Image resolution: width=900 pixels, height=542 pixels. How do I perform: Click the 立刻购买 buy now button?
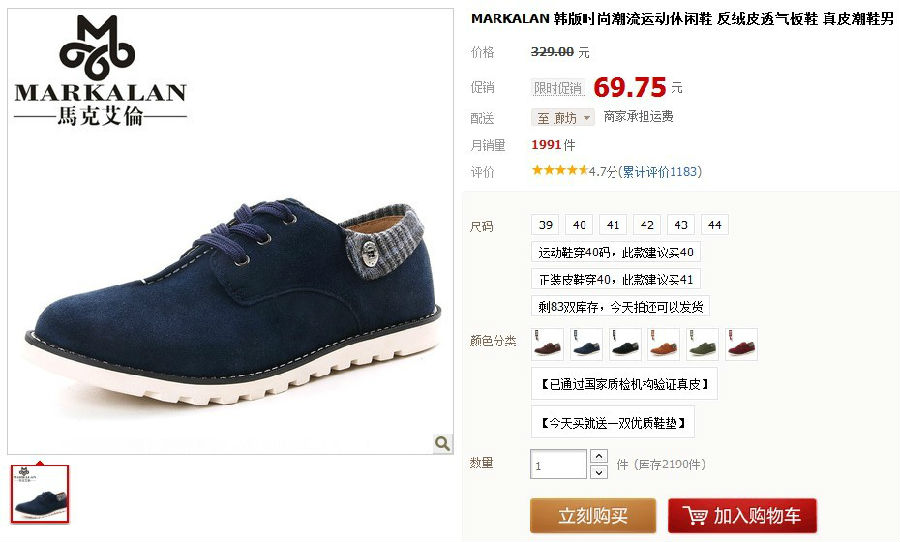click(x=593, y=516)
